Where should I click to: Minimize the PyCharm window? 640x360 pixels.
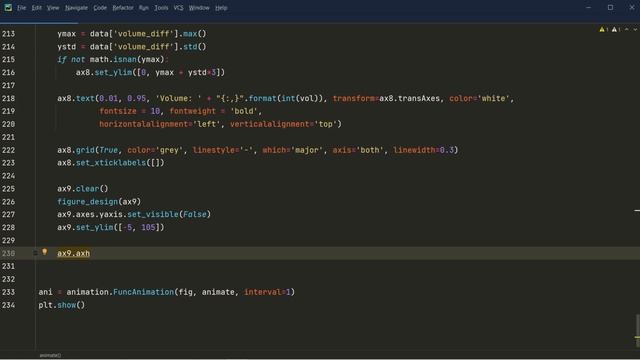tap(589, 7)
